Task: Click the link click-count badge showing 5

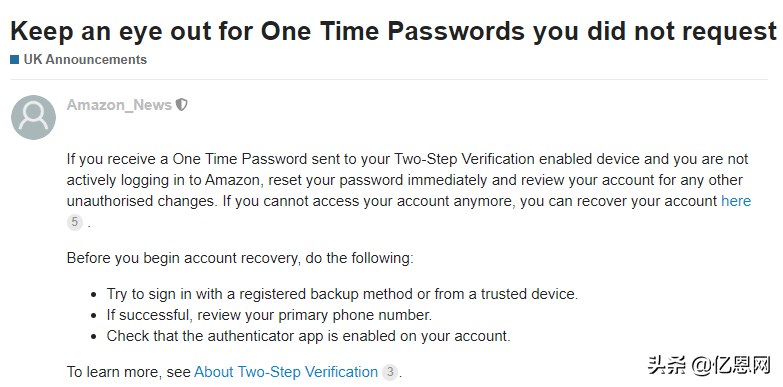Action: pos(75,222)
